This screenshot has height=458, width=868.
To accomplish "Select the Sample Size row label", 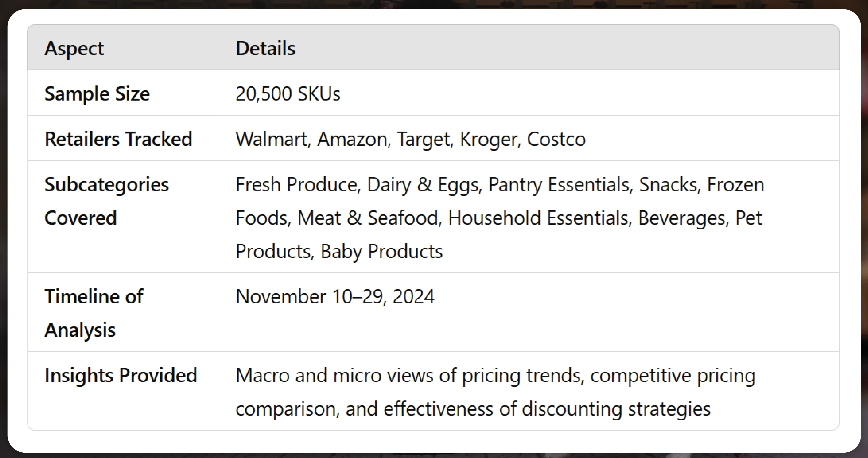I will (97, 93).
